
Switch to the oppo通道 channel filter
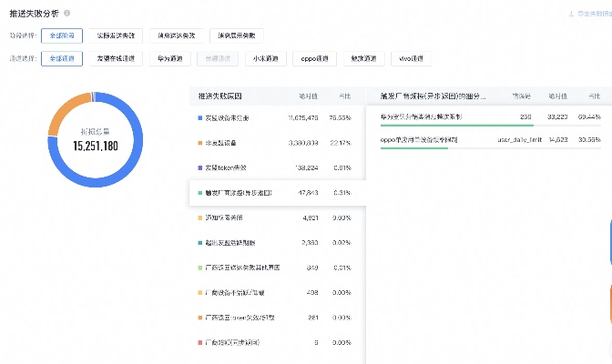click(x=314, y=58)
